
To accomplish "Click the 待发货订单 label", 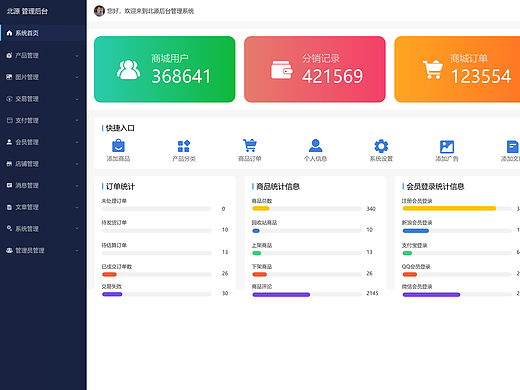I will pos(114,222).
